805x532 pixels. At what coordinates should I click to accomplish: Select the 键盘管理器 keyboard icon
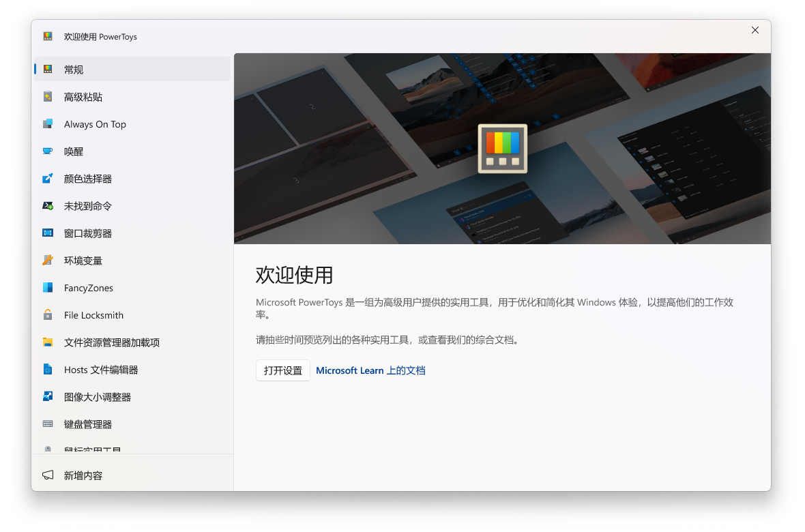point(48,424)
